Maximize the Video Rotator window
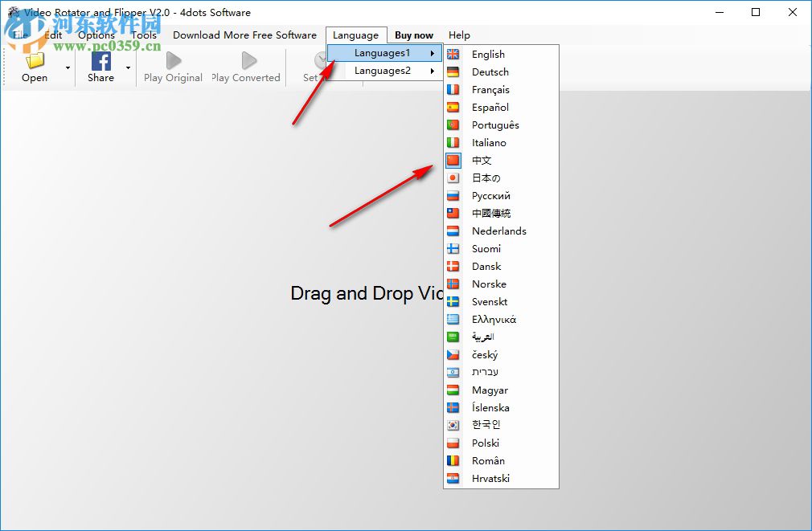The image size is (812, 531). point(756,12)
